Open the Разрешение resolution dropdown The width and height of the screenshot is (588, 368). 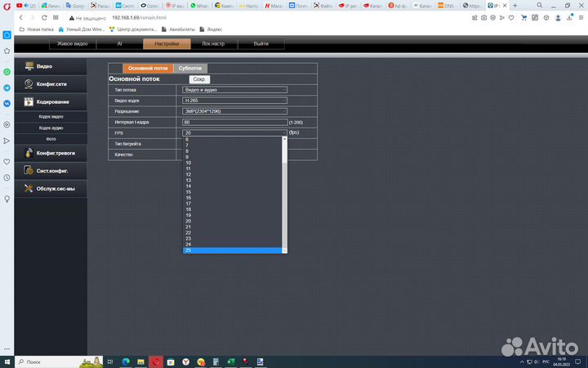[234, 110]
